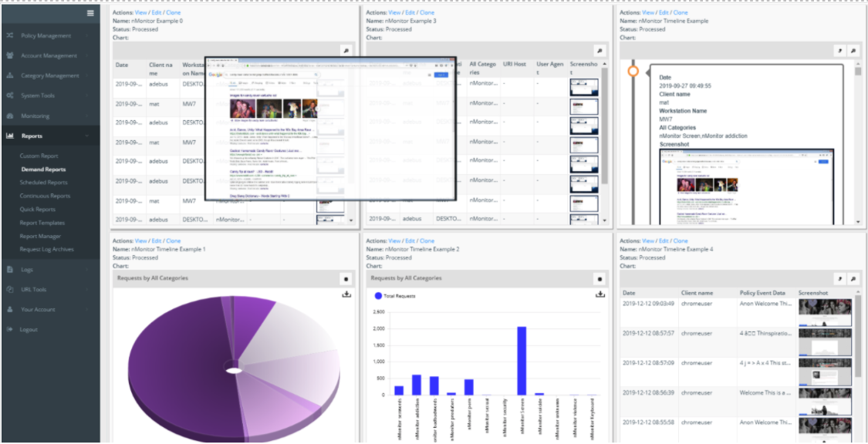868x444 pixels.
Task: Click the scrollbar of nMonitor Timeline Example panel
Action: [x=857, y=139]
